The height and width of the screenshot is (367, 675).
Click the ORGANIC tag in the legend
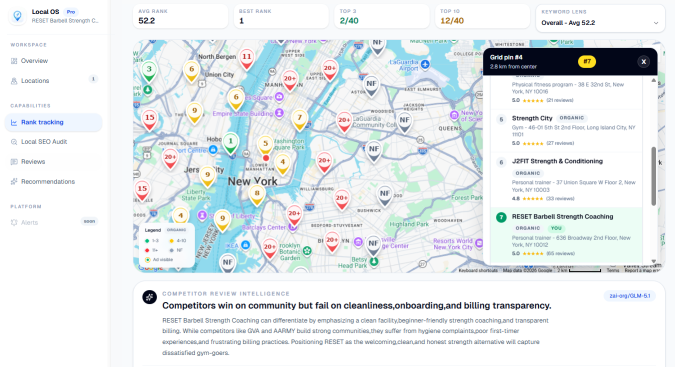coord(176,230)
